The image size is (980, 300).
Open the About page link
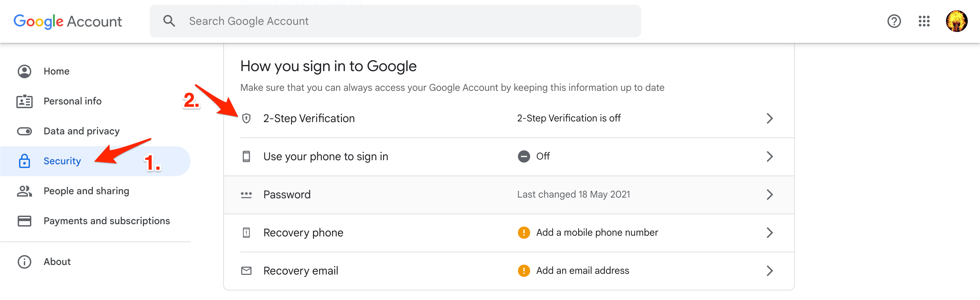pos(95,262)
